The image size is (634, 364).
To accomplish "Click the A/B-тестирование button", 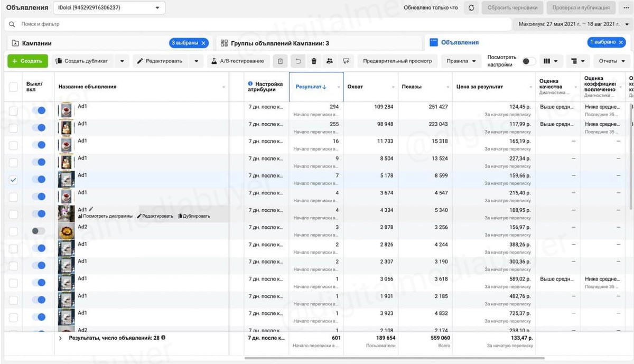I will pos(238,61).
